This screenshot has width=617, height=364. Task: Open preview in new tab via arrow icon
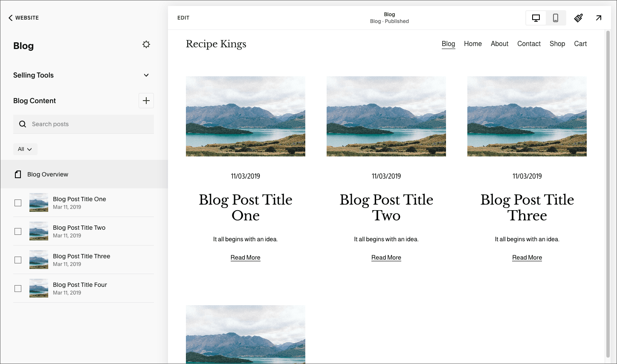coord(599,18)
